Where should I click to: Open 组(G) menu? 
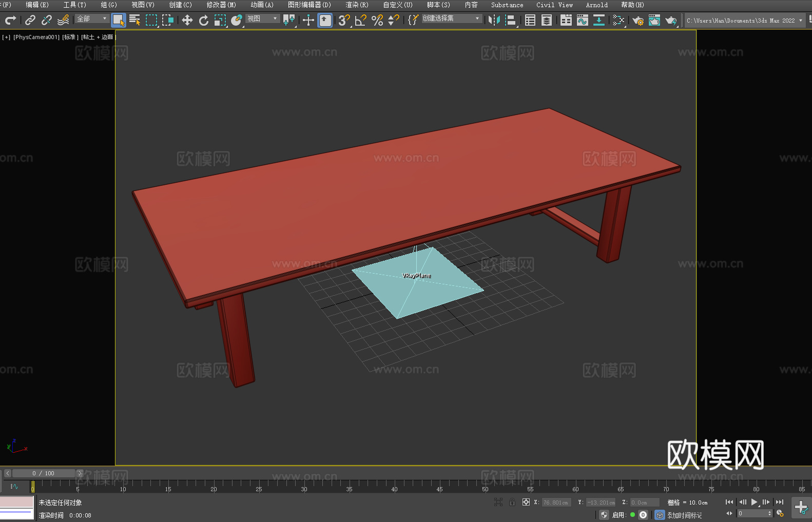click(x=109, y=5)
